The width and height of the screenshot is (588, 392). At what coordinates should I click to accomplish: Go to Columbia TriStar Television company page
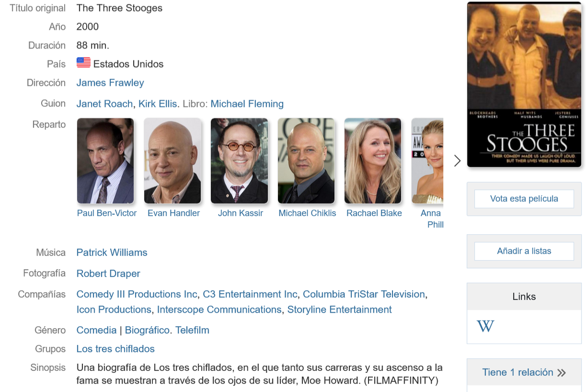point(364,294)
